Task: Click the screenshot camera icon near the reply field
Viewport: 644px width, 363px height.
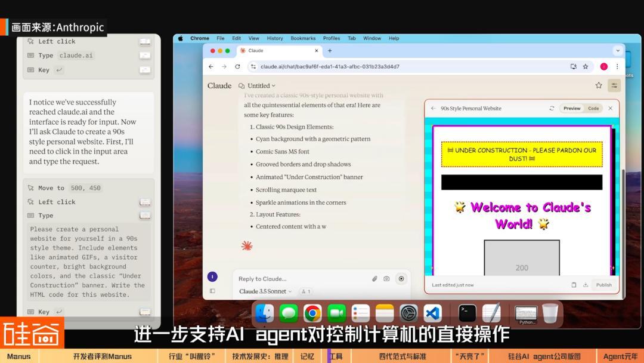Action: pos(388,278)
